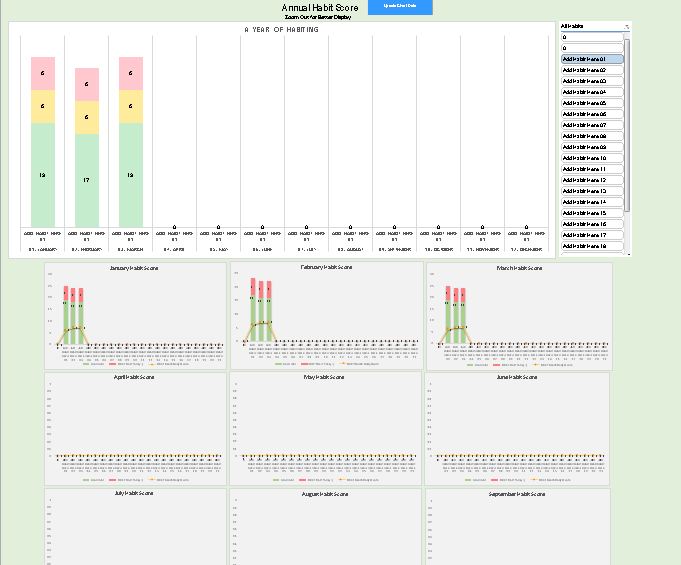Select Add Habit Here 09 in slicer
Image resolution: width=681 pixels, height=565 pixels.
tap(592, 147)
